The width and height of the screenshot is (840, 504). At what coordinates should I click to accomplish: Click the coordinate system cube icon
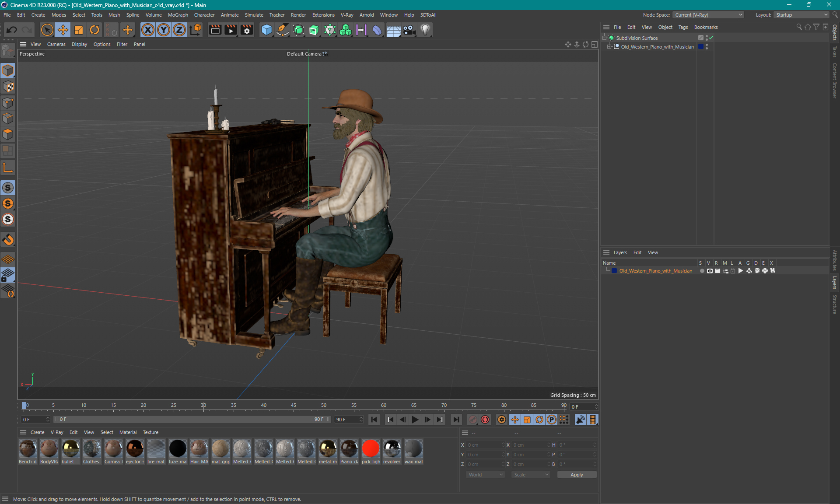pos(196,30)
